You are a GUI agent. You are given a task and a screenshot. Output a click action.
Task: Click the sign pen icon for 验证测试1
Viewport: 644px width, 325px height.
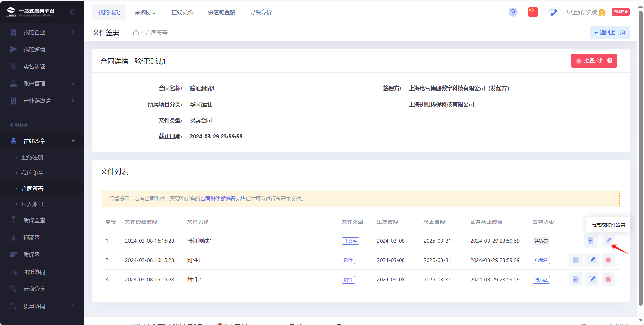click(x=608, y=240)
